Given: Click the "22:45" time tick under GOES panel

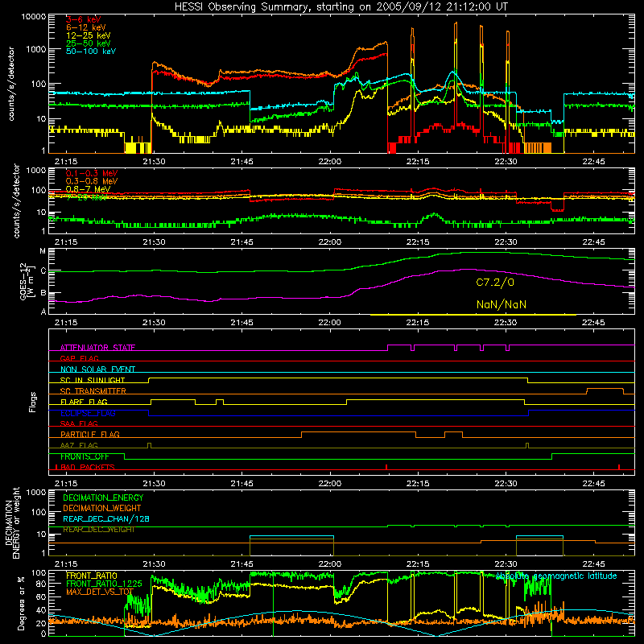Looking at the screenshot, I should (593, 323).
